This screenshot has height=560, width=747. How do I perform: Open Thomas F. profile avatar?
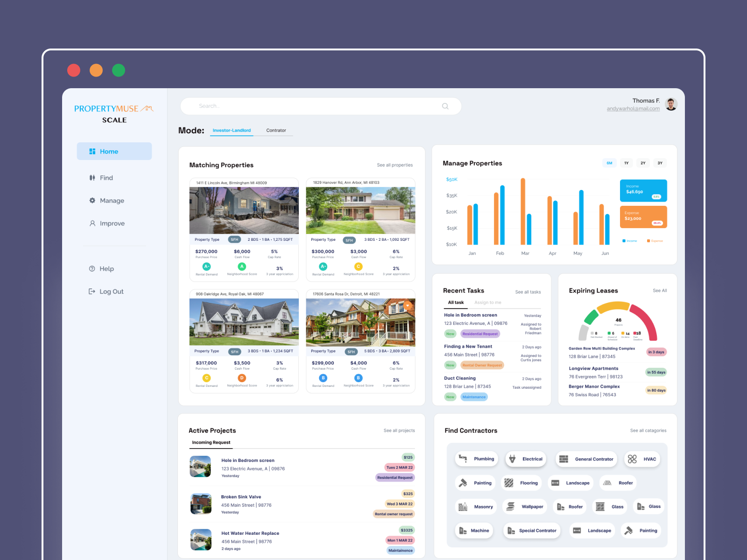[x=671, y=105]
